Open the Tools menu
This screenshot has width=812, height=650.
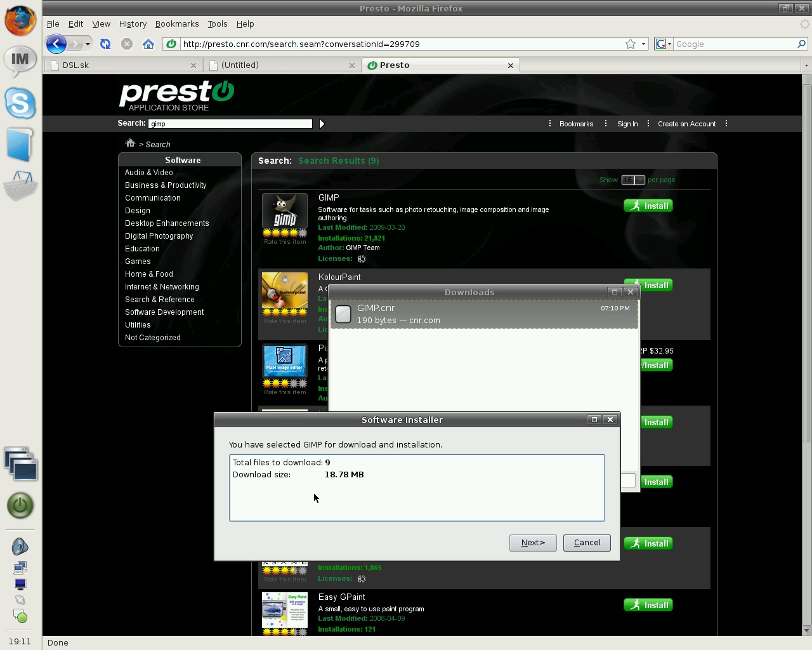(218, 23)
